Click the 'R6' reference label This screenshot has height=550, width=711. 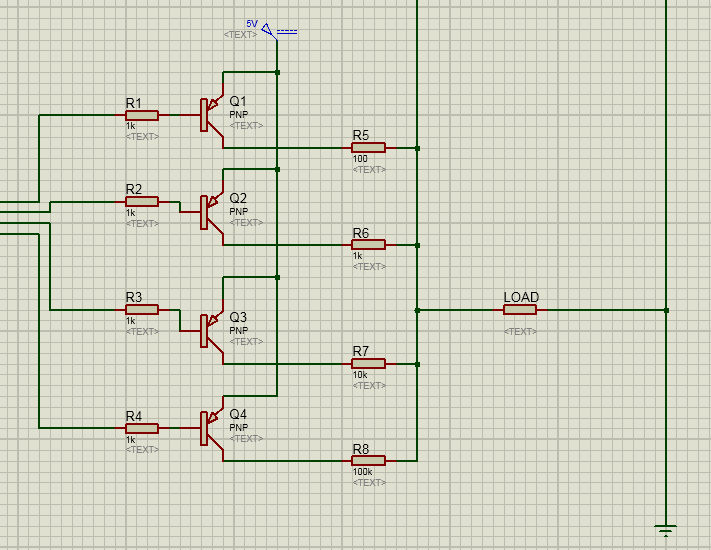(361, 233)
